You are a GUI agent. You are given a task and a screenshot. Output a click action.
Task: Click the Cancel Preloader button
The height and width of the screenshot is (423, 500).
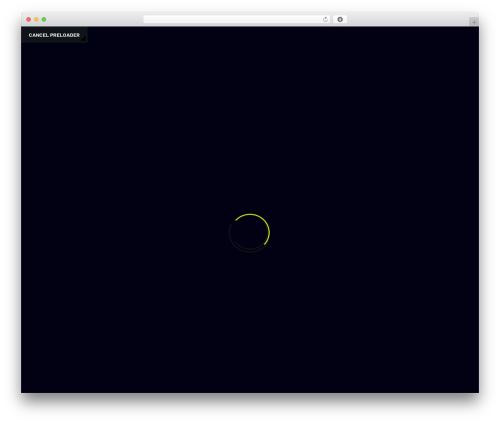pyautogui.click(x=54, y=35)
